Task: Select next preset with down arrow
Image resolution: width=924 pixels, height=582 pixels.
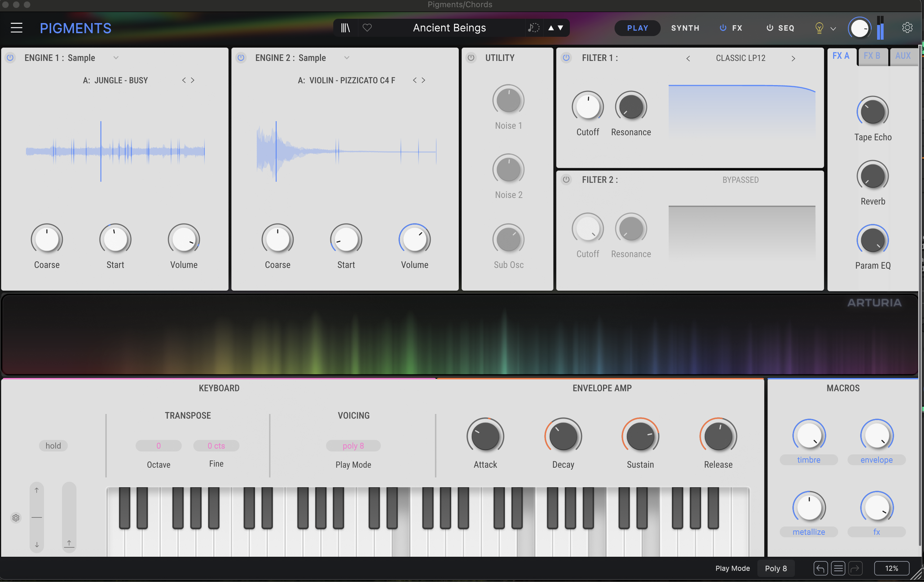Action: [x=560, y=28]
